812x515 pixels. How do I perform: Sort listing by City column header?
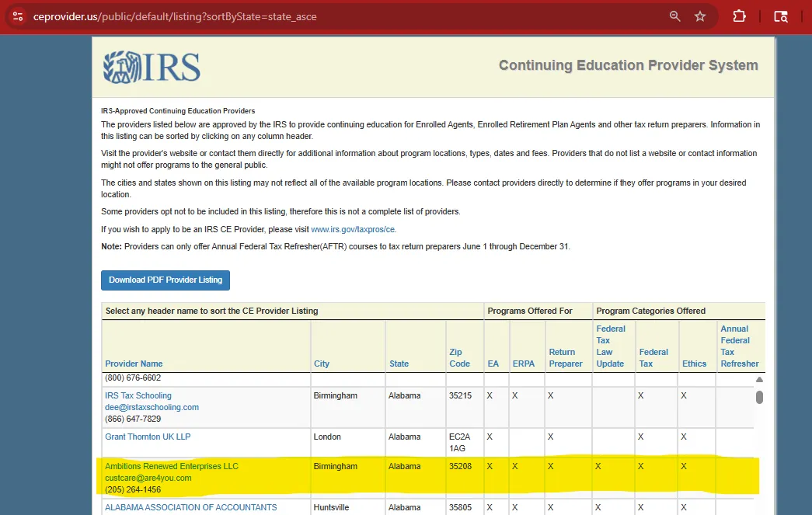[322, 364]
